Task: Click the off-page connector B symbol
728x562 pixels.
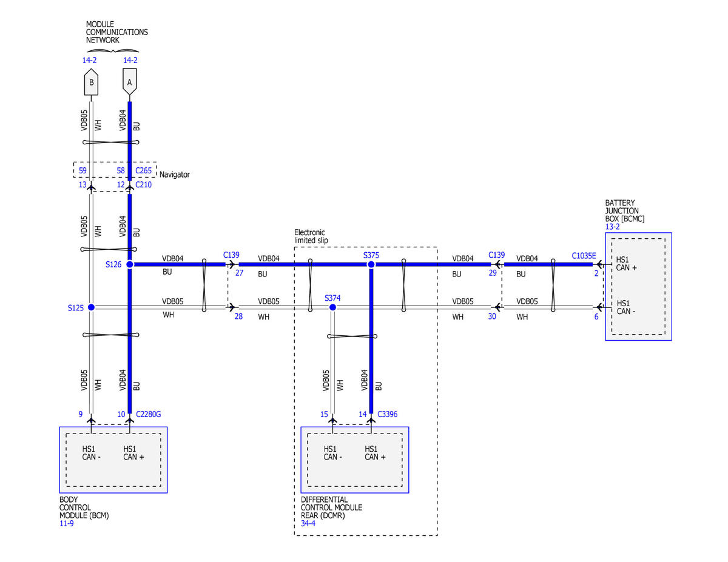Action: 91,82
